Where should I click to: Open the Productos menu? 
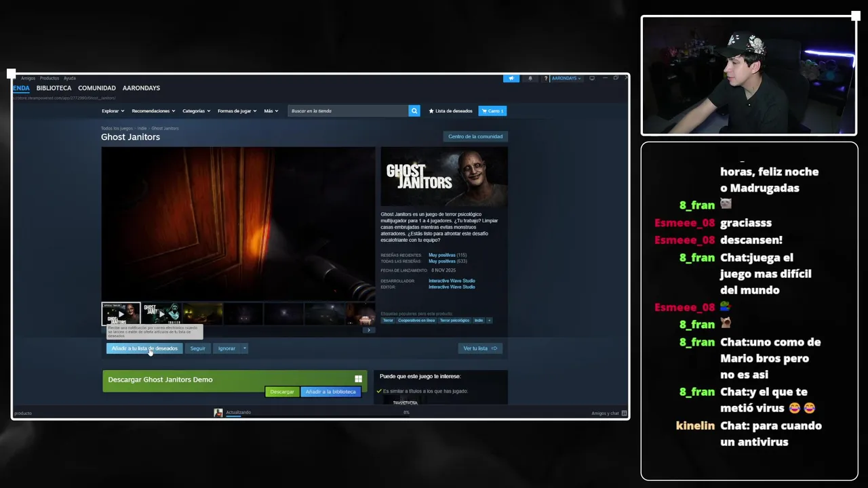tap(50, 78)
